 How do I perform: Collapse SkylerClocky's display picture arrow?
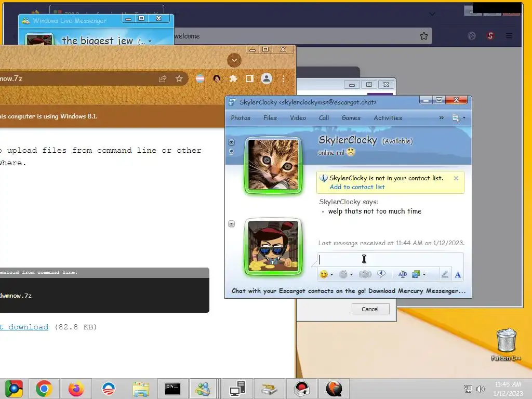coord(231,142)
